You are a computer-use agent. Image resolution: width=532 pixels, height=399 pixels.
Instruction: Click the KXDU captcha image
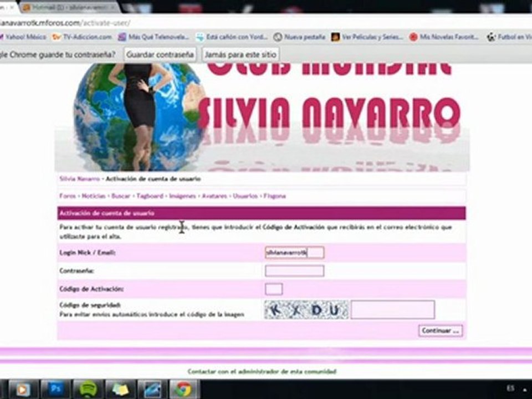pyautogui.click(x=306, y=310)
